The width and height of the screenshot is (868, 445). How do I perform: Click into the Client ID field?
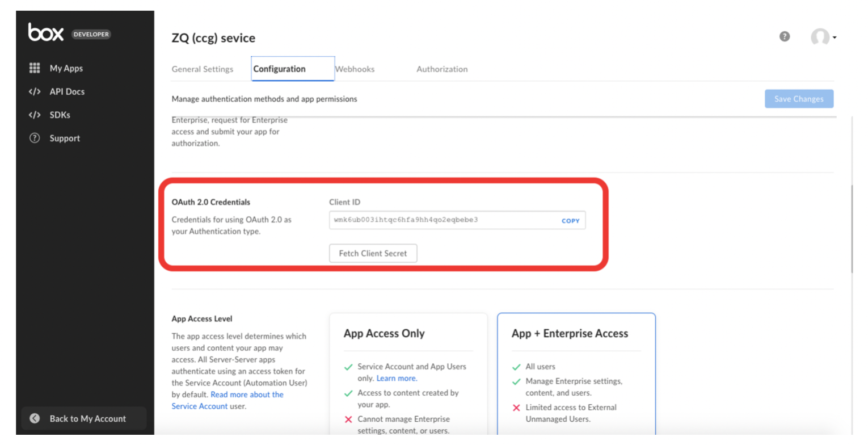coord(457,220)
